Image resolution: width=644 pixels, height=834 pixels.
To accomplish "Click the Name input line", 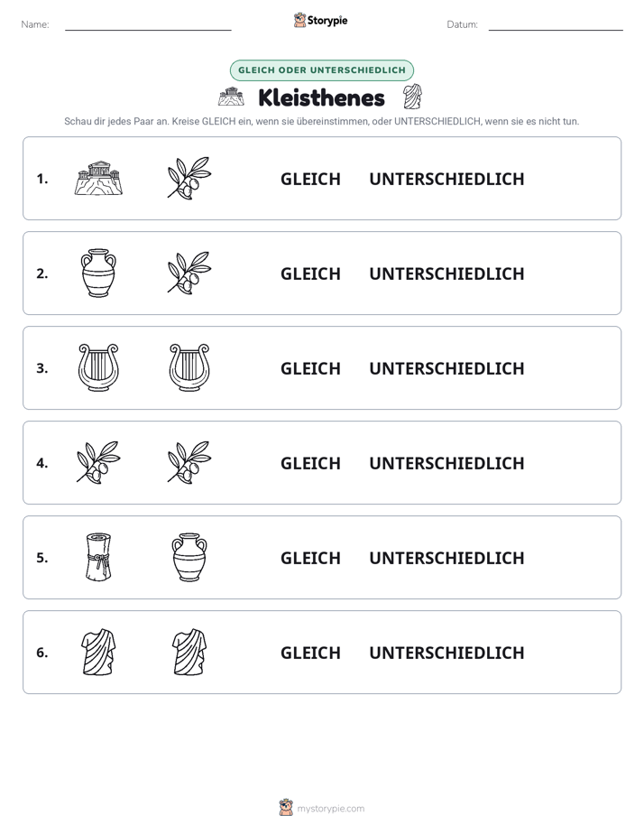I will click(148, 25).
